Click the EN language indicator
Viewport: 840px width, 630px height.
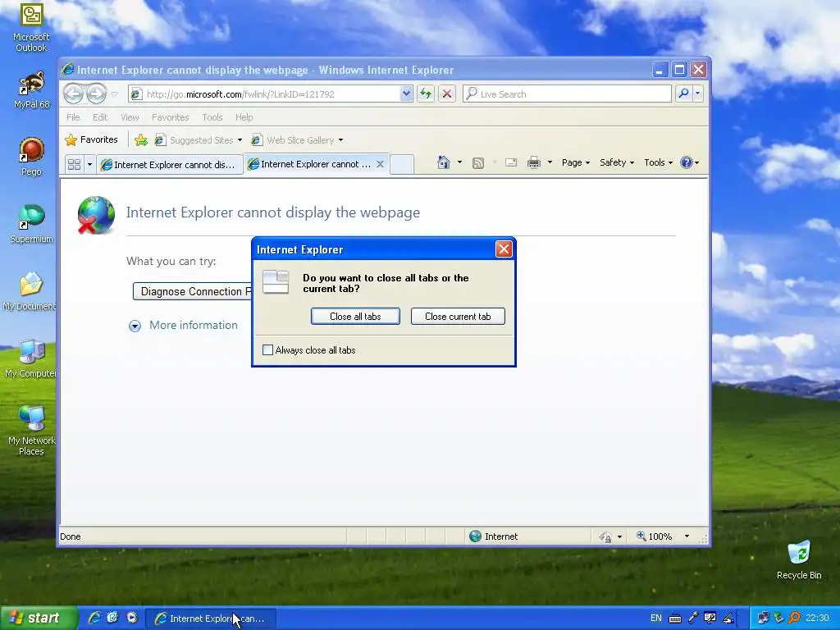click(655, 619)
